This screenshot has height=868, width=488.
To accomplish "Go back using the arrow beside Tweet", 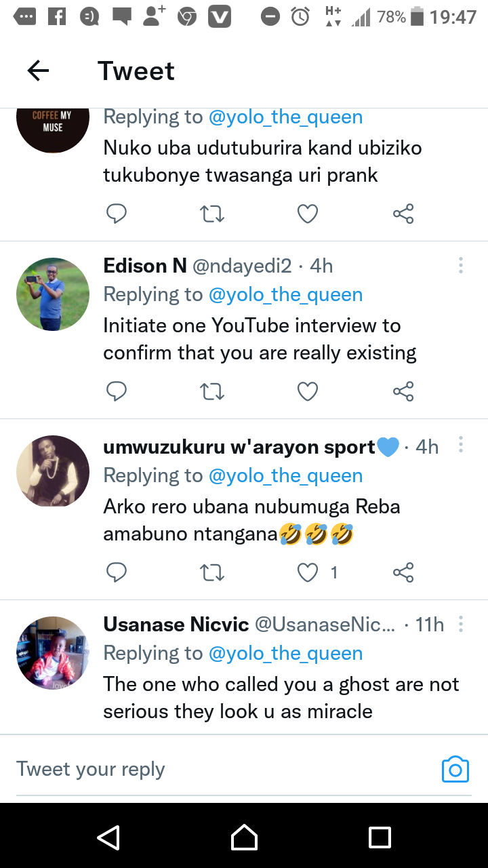I will [38, 71].
